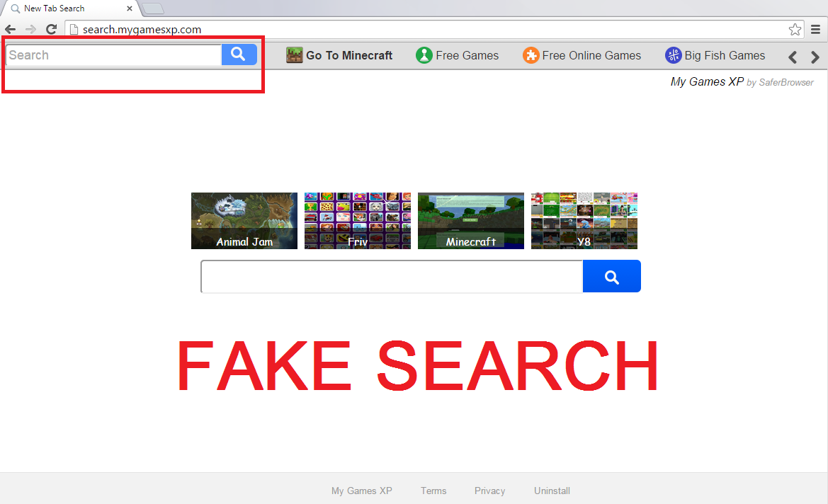Click the address bar URL field
This screenshot has width=828, height=504.
click(x=425, y=30)
